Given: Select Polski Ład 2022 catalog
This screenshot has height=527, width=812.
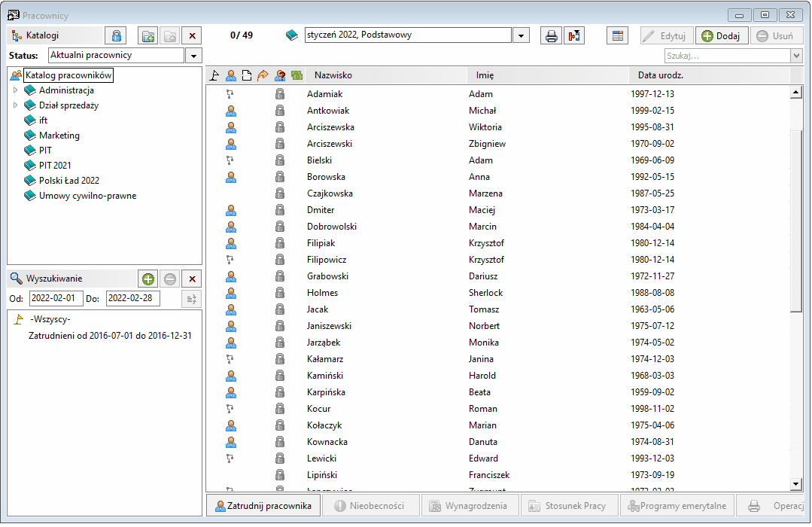Looking at the screenshot, I should (69, 181).
